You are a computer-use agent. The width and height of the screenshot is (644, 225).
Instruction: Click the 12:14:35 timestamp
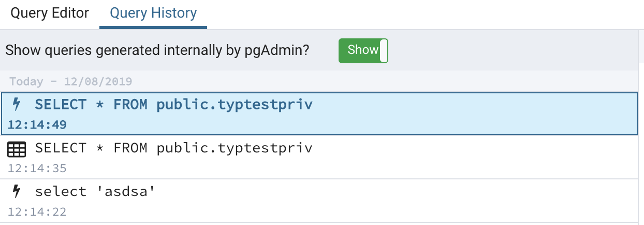coord(37,168)
